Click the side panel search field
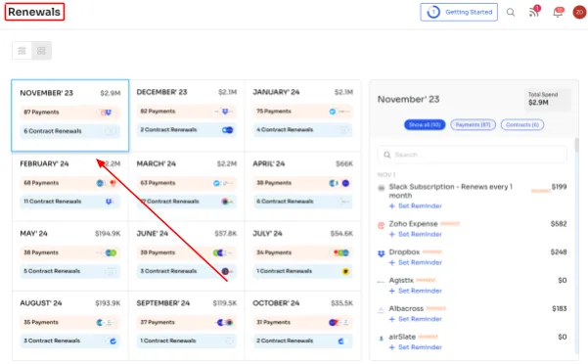The image size is (588, 364). click(x=473, y=155)
